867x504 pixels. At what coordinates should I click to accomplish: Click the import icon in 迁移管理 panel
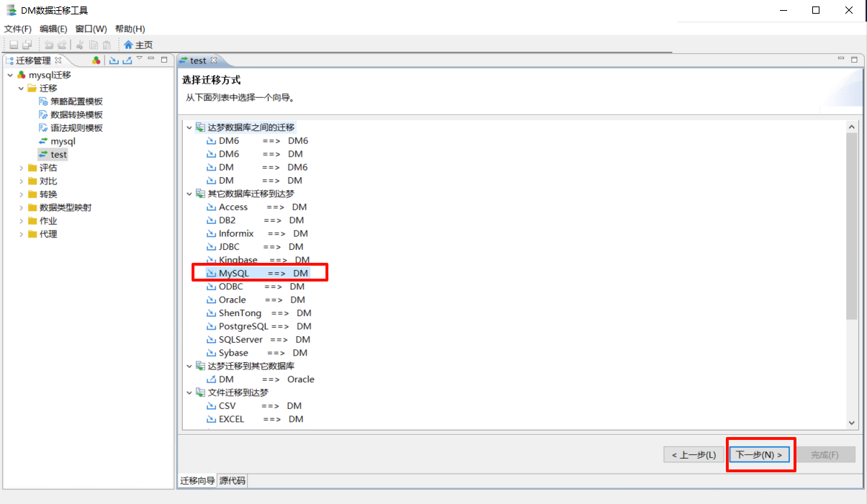click(114, 60)
